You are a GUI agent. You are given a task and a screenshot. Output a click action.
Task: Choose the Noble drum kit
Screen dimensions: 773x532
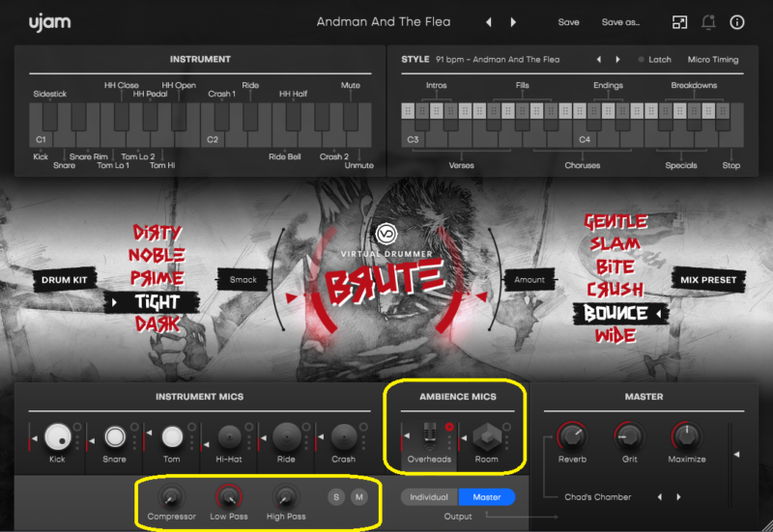157,255
